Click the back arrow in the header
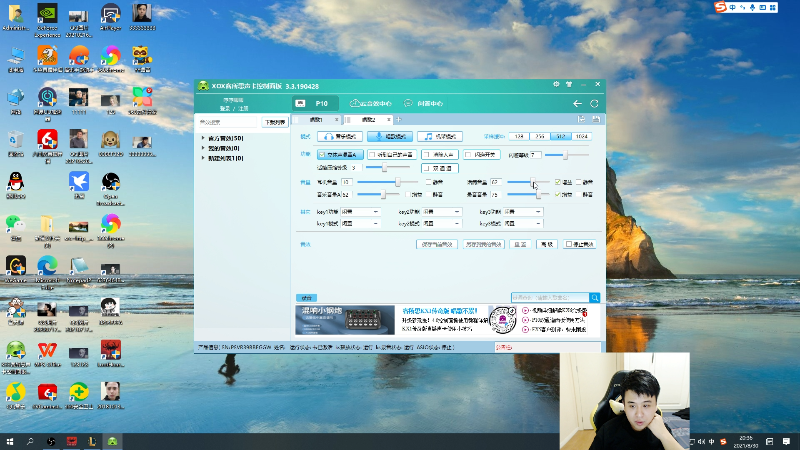 (577, 104)
